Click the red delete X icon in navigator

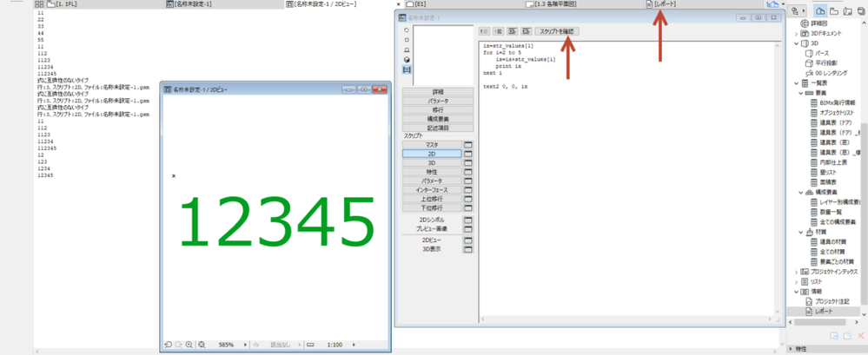(x=860, y=336)
